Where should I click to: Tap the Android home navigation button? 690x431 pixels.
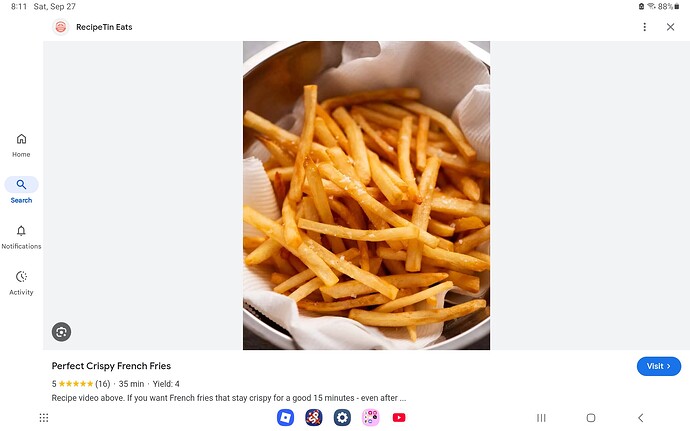tap(591, 417)
